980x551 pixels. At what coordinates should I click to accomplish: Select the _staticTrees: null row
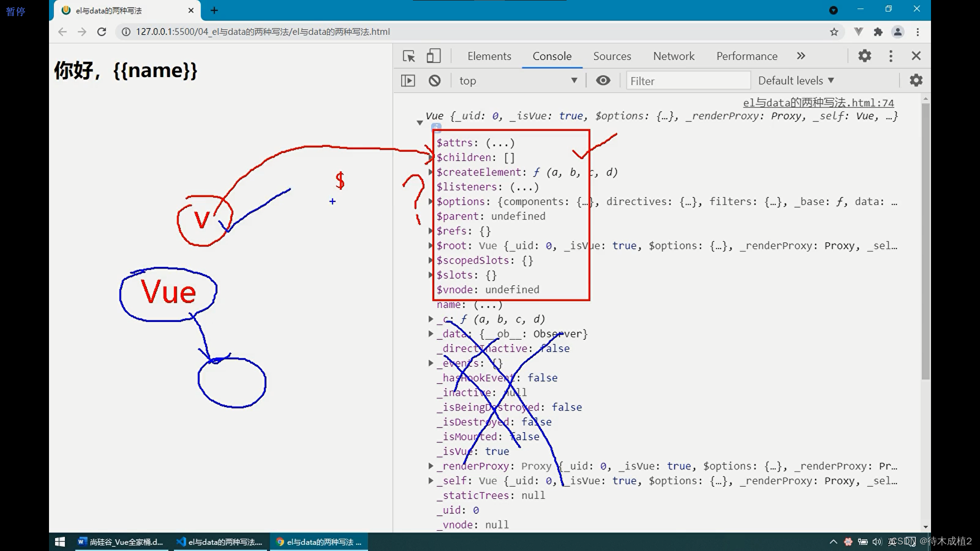click(x=491, y=495)
